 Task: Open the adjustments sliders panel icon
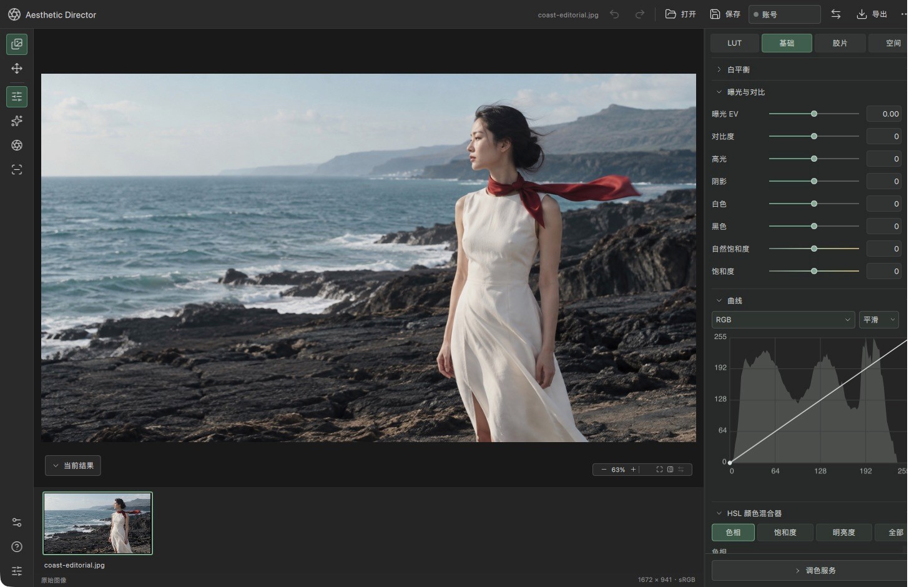[x=17, y=97]
